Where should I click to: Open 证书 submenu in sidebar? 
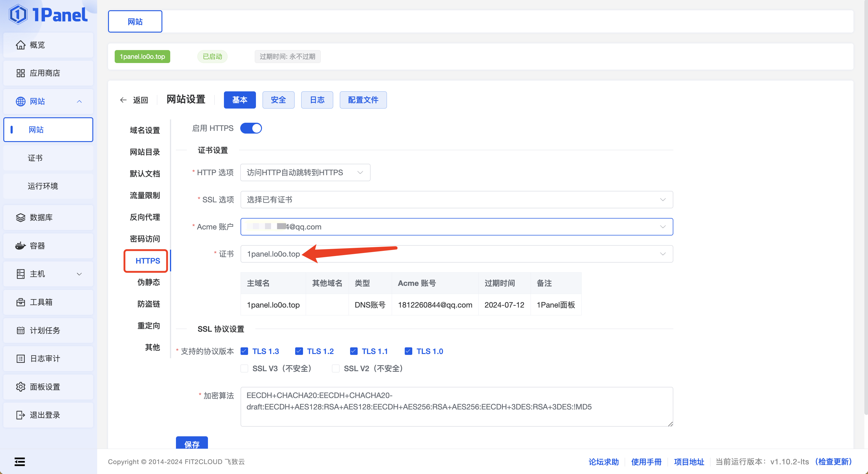(x=48, y=158)
